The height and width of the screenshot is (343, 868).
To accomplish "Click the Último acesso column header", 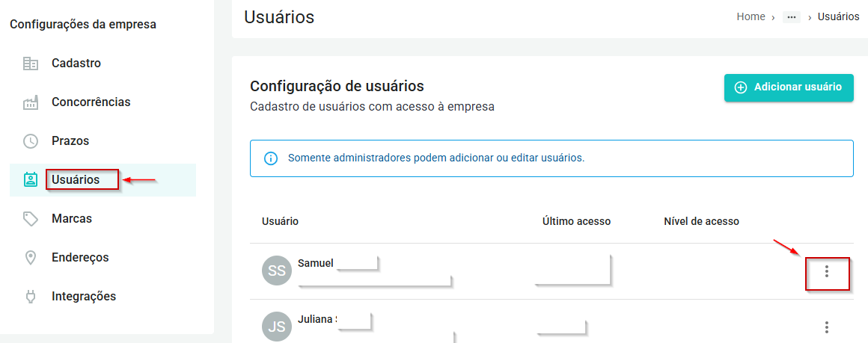I will pyautogui.click(x=576, y=221).
